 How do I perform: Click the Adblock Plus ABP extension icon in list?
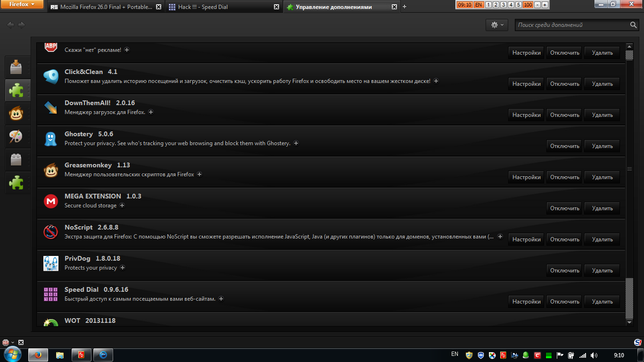51,47
